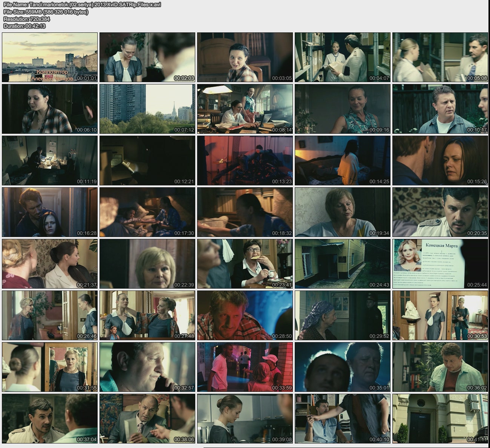The image size is (490, 448).
Task: Click the Duration 00:42:13 text
Action: (x=24, y=26)
